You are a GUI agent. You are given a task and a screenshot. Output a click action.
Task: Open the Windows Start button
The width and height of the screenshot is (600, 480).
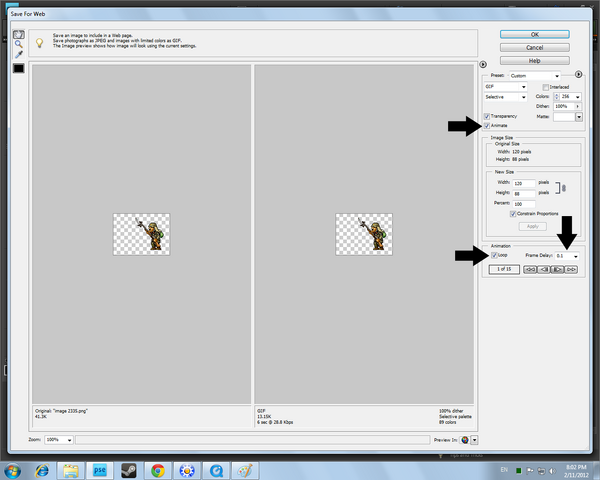point(12,470)
